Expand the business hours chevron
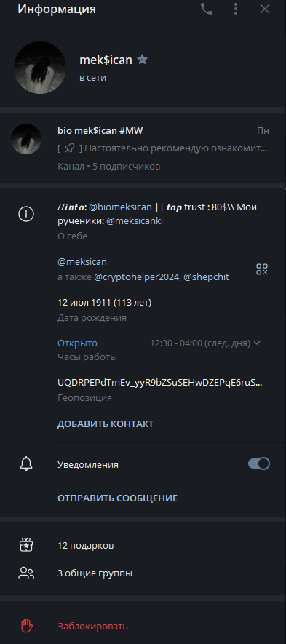This screenshot has width=286, height=644. [x=257, y=343]
